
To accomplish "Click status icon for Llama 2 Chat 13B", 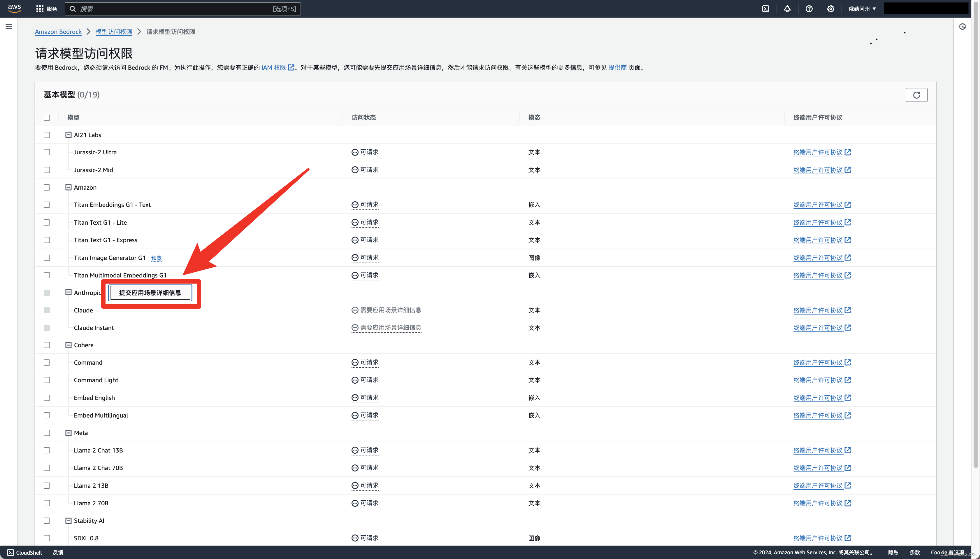I will tap(355, 450).
